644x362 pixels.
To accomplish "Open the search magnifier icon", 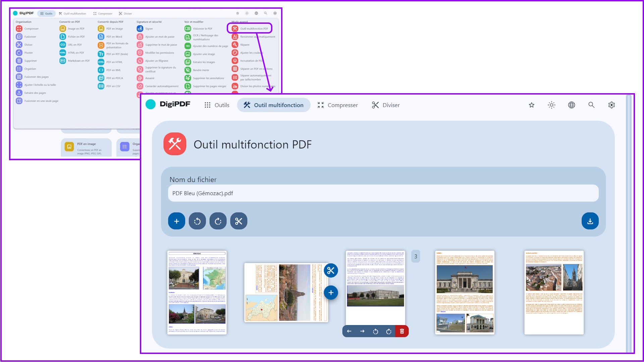I will (x=591, y=105).
